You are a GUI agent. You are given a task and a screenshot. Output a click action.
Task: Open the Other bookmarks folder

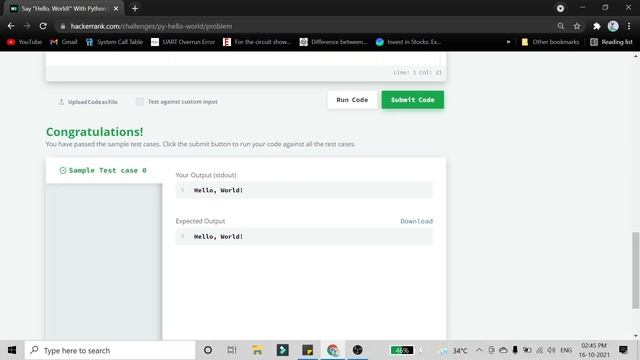pos(550,42)
